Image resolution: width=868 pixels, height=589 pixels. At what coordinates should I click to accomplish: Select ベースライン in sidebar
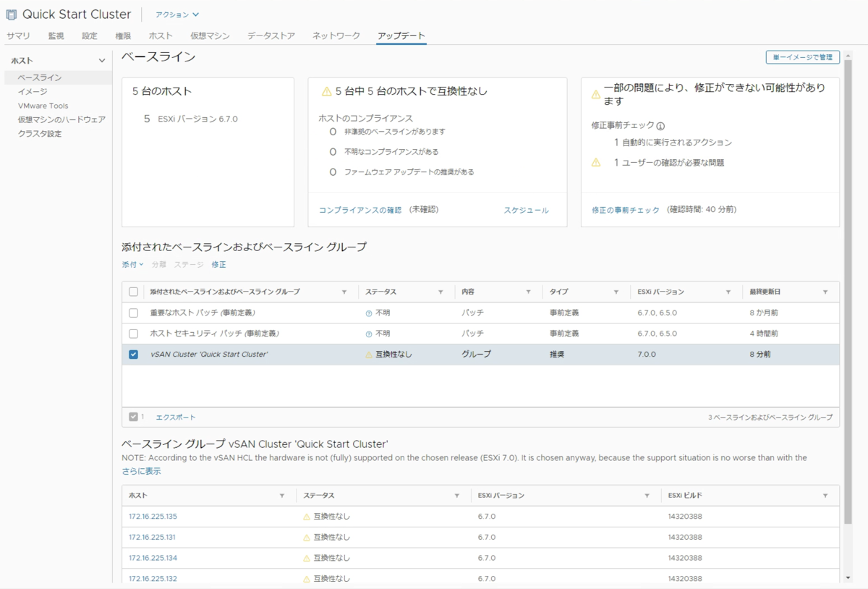40,77
